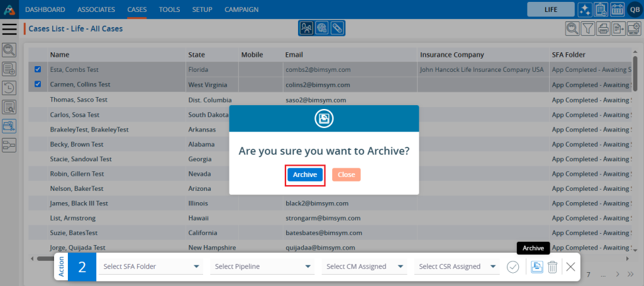Click the Archive icon in action bar
The width and height of the screenshot is (644, 286).
pos(536,266)
